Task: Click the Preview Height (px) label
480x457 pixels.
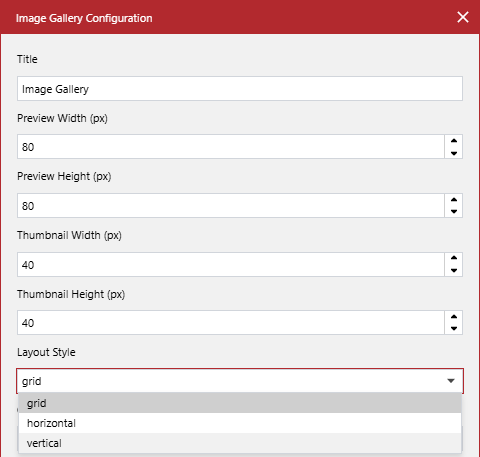Action: tap(64, 176)
